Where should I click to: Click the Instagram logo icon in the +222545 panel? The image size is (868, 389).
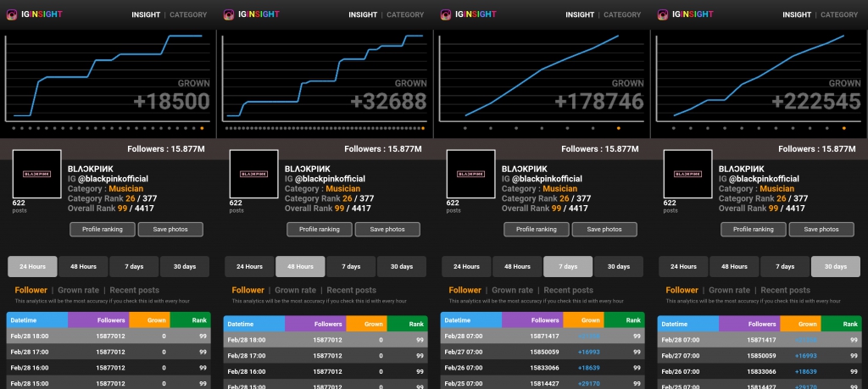click(663, 15)
